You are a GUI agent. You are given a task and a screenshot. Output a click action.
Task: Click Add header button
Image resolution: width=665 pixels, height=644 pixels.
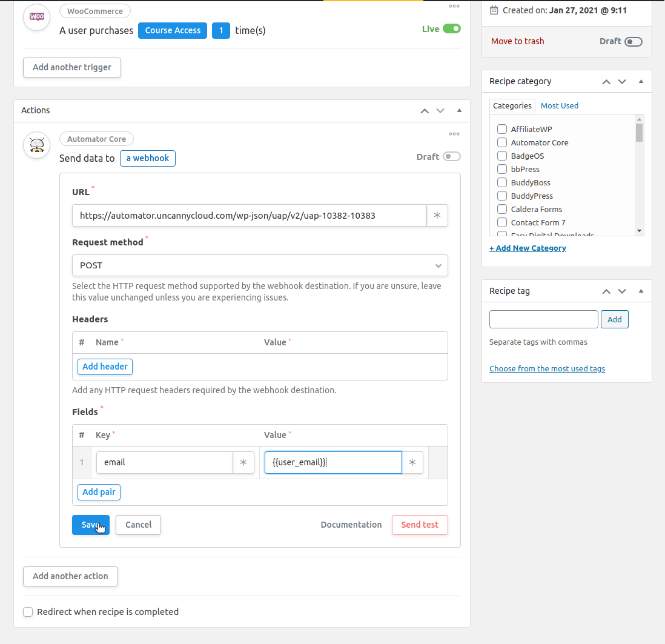click(x=105, y=367)
